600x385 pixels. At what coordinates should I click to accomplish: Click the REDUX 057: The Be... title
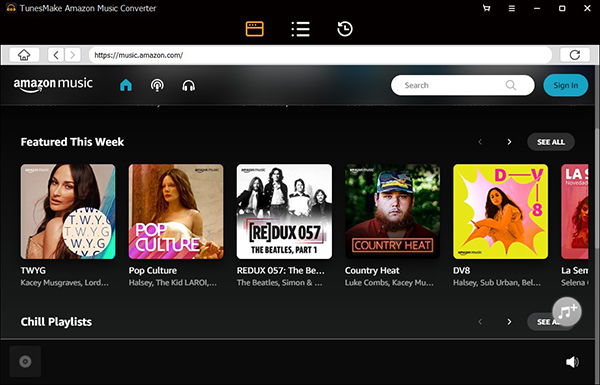point(280,271)
